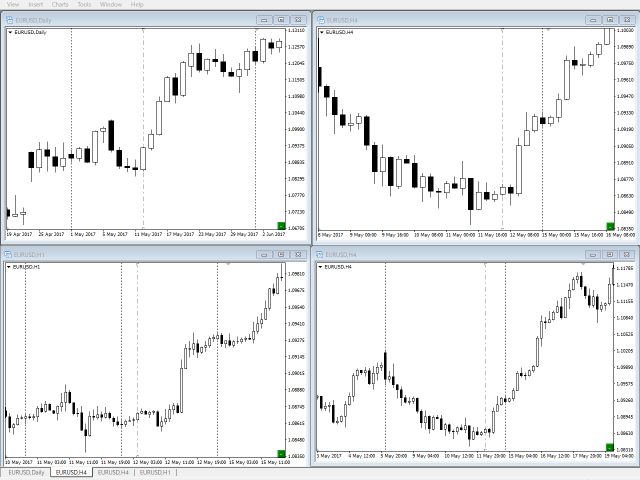Click the EURUSD,H1 window title icon
The width and height of the screenshot is (640, 480).
click(8, 255)
